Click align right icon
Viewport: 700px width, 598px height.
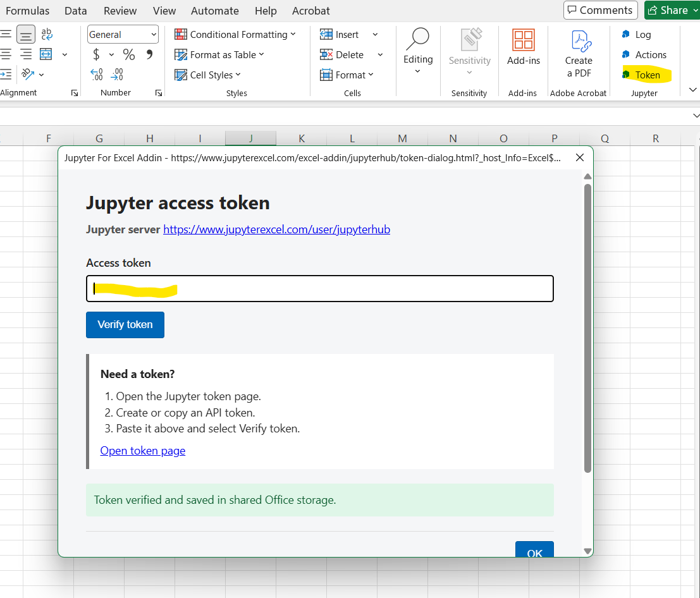point(26,54)
